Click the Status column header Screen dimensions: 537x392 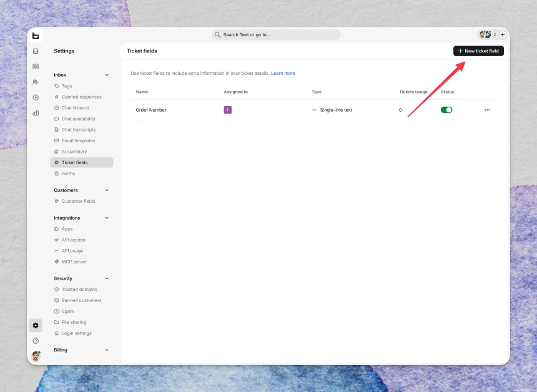[447, 92]
